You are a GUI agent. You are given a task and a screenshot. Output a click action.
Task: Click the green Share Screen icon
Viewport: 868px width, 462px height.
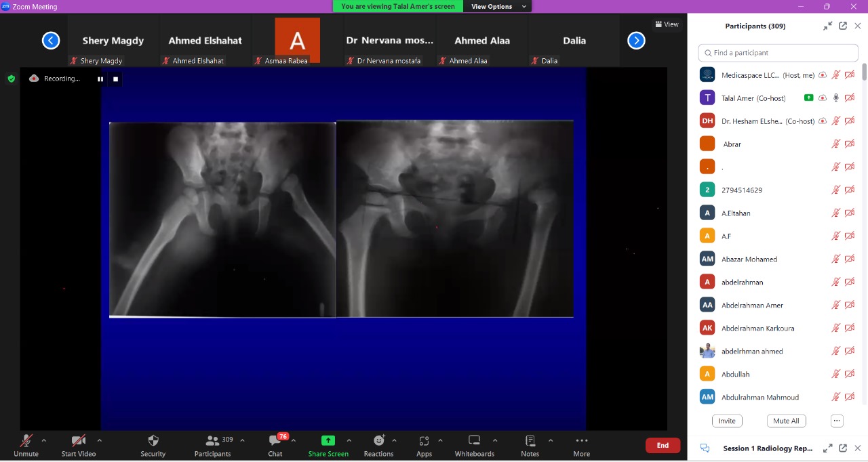(x=328, y=440)
